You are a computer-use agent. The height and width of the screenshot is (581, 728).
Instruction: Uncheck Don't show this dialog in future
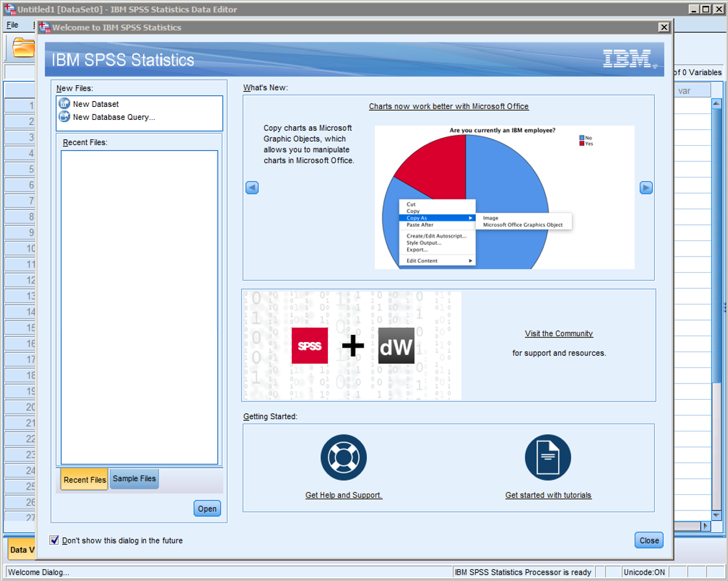pyautogui.click(x=54, y=540)
